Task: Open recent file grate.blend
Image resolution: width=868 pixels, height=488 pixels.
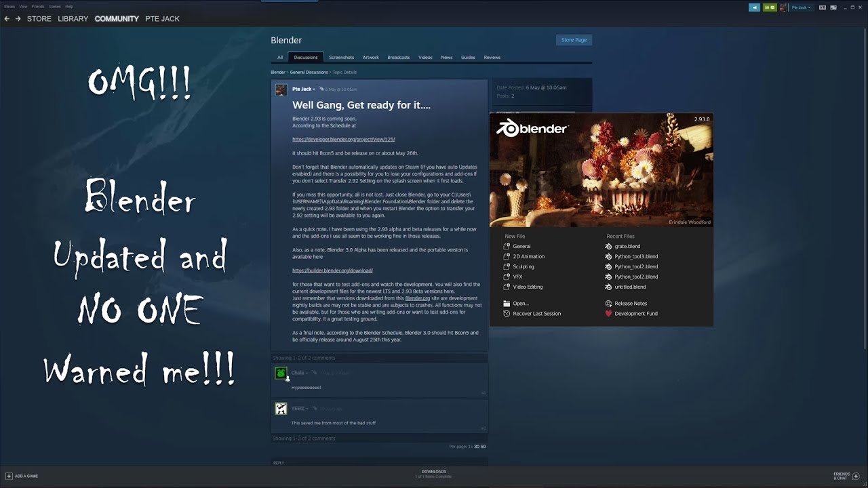Action: point(623,247)
